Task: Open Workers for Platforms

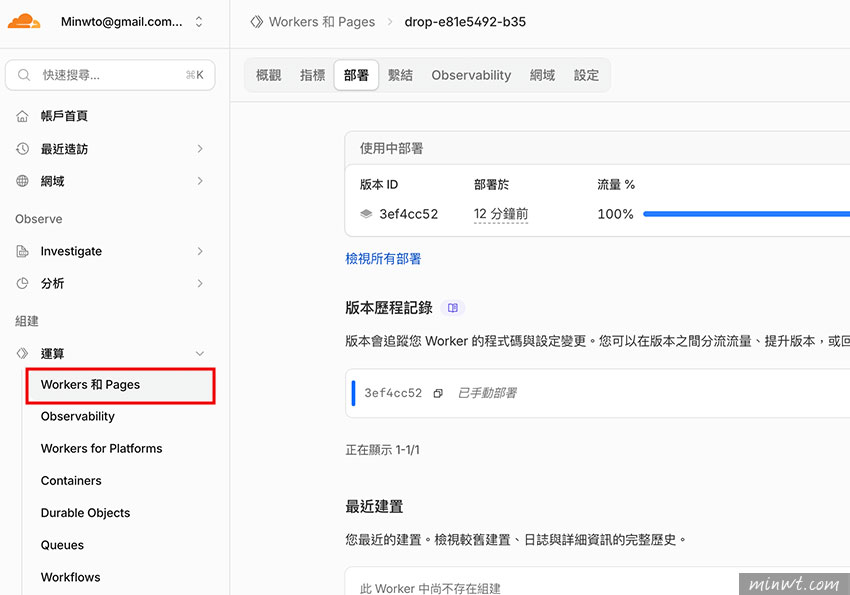Action: tap(101, 449)
